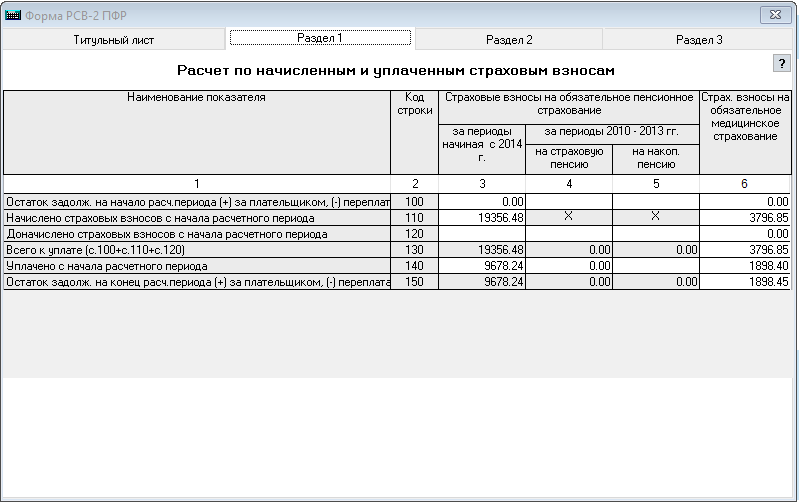Click header на страховую пенсию
Screen dimensions: 799x504
(x=569, y=160)
